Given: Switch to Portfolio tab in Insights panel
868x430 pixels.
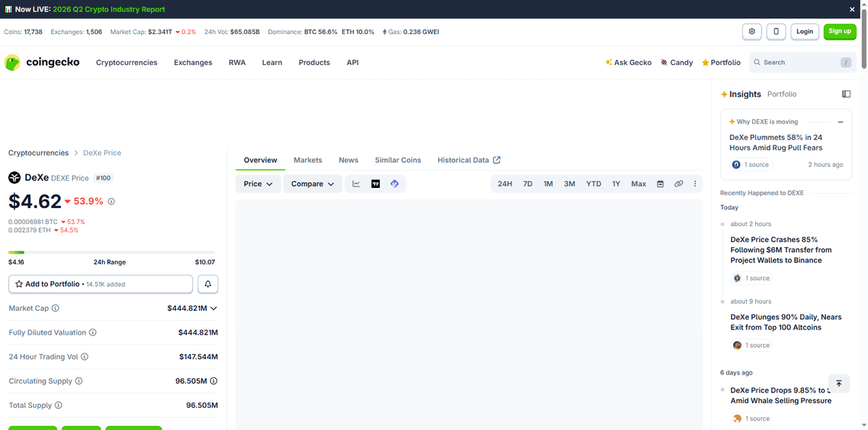Looking at the screenshot, I should pyautogui.click(x=782, y=95).
